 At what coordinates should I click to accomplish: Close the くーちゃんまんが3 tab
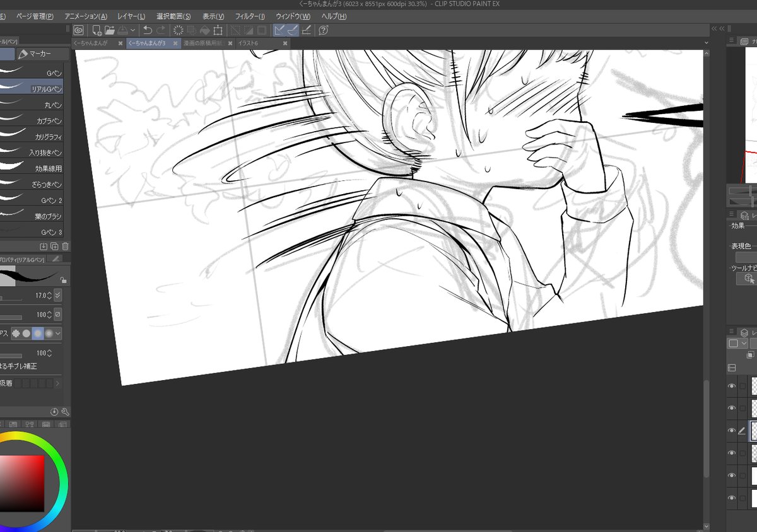[175, 43]
